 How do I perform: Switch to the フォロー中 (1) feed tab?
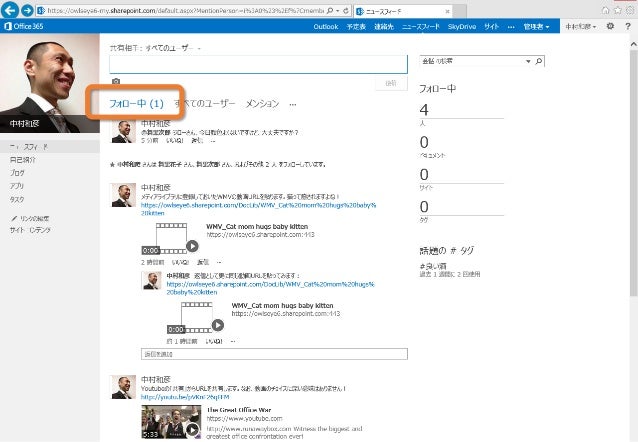coord(136,103)
